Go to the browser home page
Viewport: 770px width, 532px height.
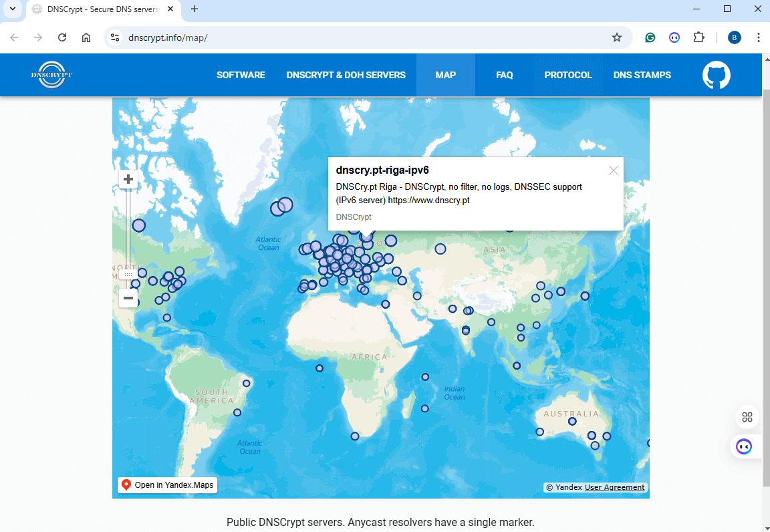pyautogui.click(x=86, y=37)
